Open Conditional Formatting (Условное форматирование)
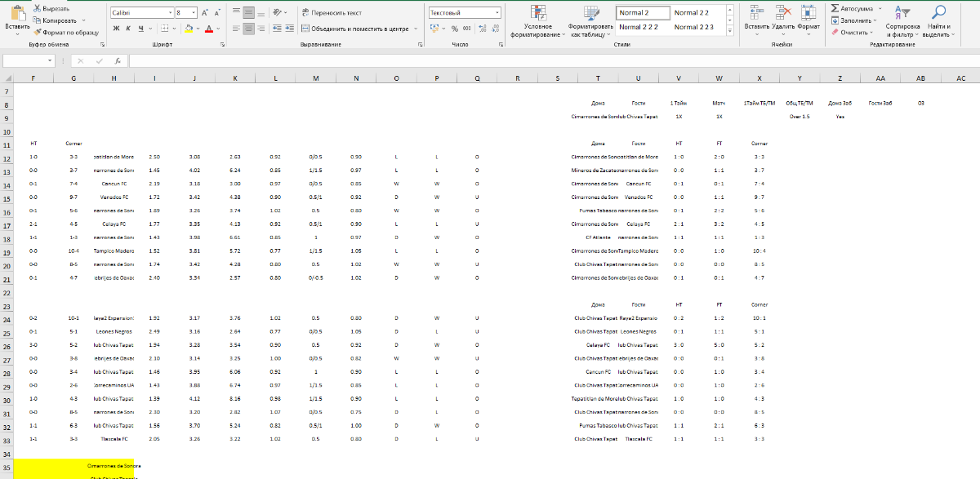This screenshot has width=980, height=479. tap(537, 16)
